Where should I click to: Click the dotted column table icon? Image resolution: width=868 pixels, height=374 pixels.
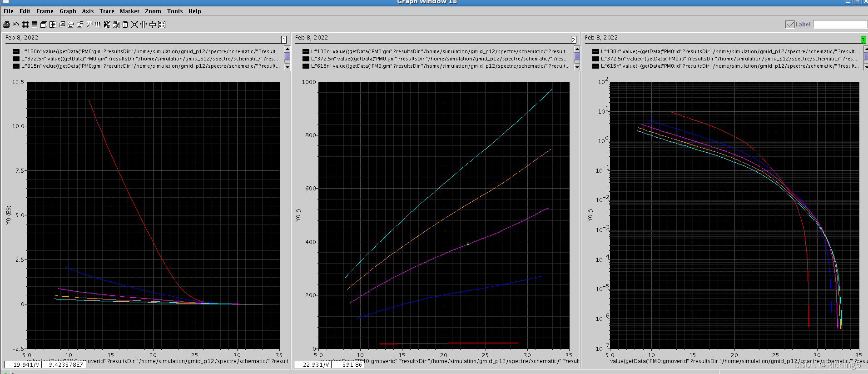tap(98, 25)
